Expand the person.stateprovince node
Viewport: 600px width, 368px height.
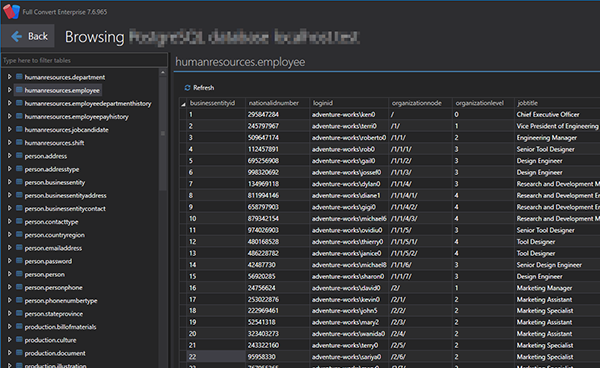9,313
